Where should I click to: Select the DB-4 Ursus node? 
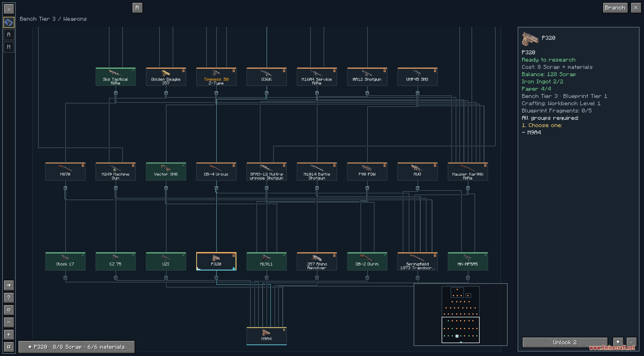(216, 171)
